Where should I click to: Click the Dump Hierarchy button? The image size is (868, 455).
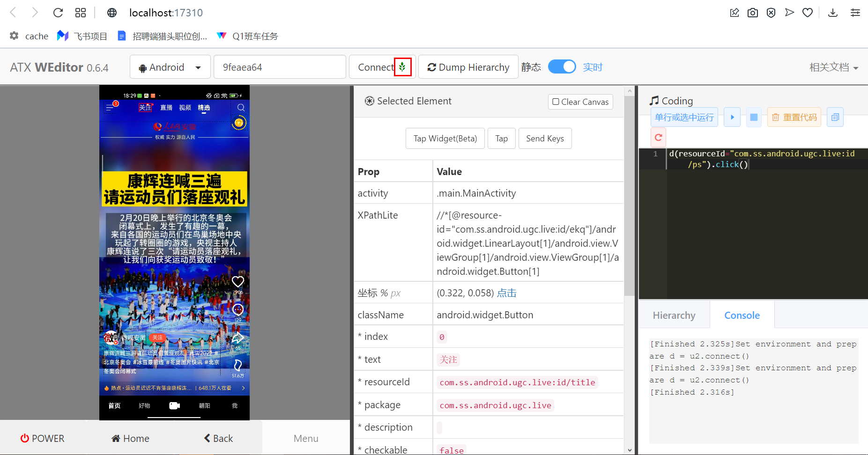click(x=468, y=67)
